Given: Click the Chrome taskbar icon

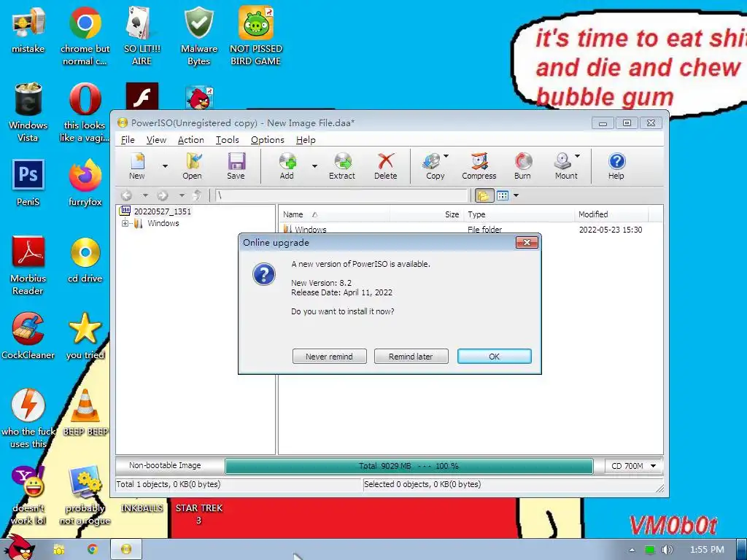Looking at the screenshot, I should (92, 550).
